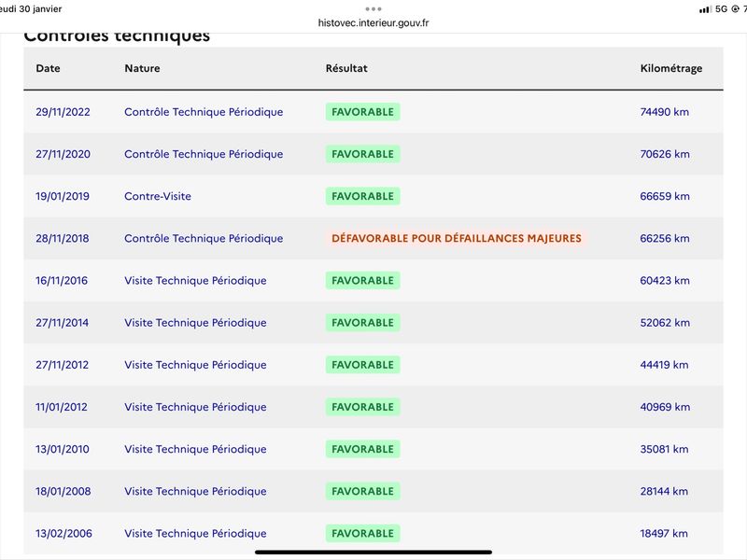Tap the 5G network status indicator
The image size is (747, 560).
[x=721, y=8]
